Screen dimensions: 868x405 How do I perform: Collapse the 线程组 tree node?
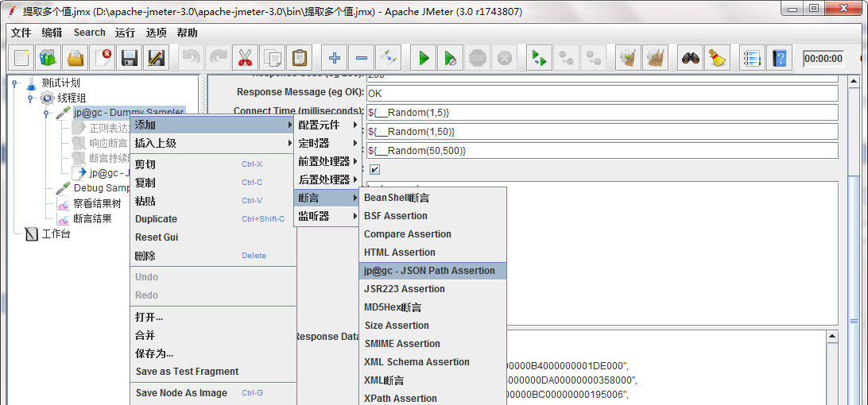[32, 98]
